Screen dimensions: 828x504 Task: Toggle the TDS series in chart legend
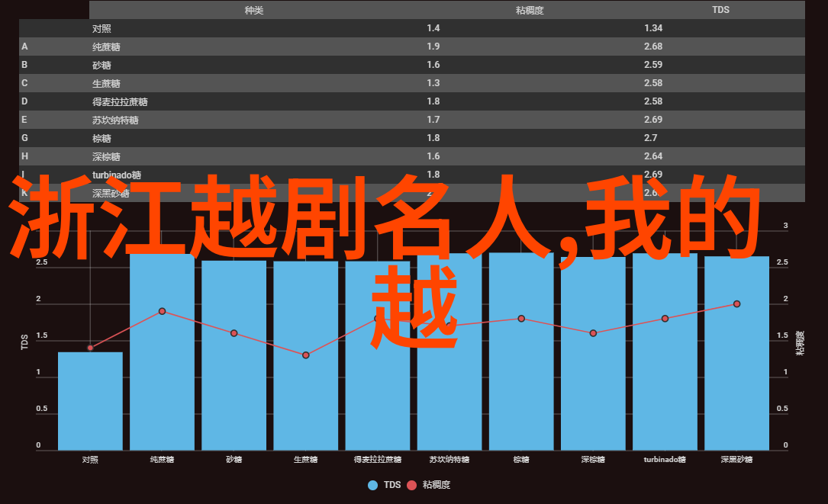[x=385, y=485]
